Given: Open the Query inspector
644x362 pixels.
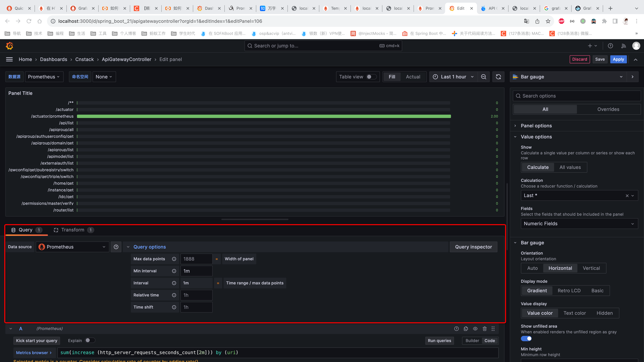Looking at the screenshot, I should point(473,247).
